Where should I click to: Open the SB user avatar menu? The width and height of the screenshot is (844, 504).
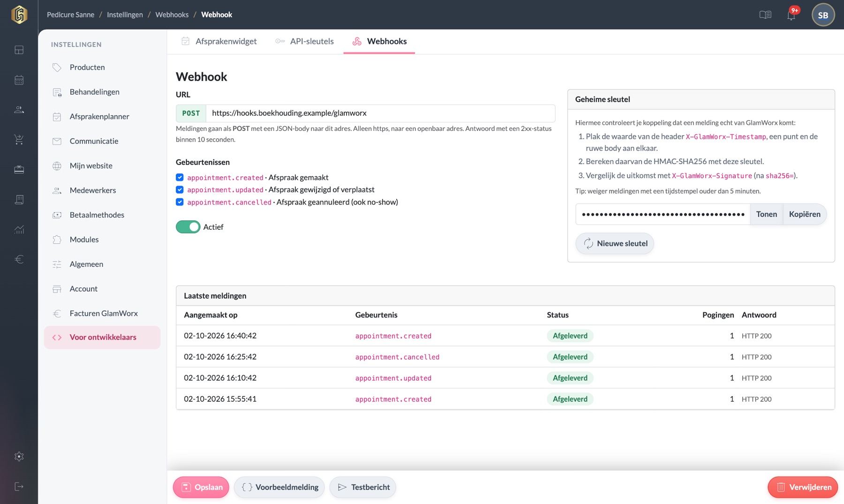point(823,15)
